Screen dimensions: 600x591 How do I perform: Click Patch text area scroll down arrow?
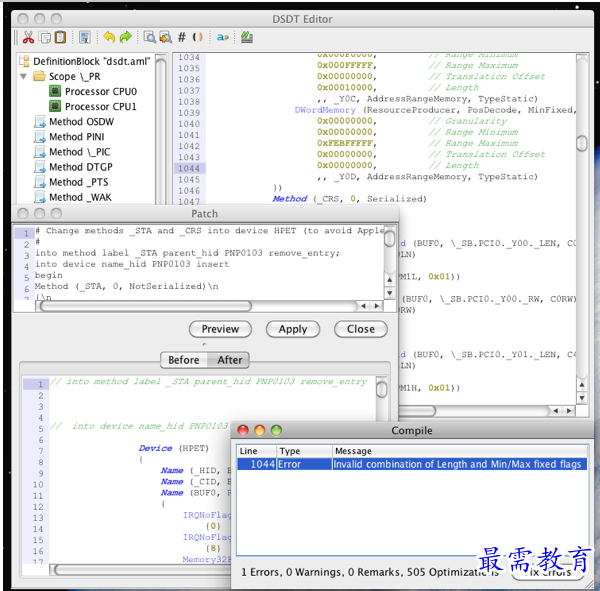pos(390,294)
